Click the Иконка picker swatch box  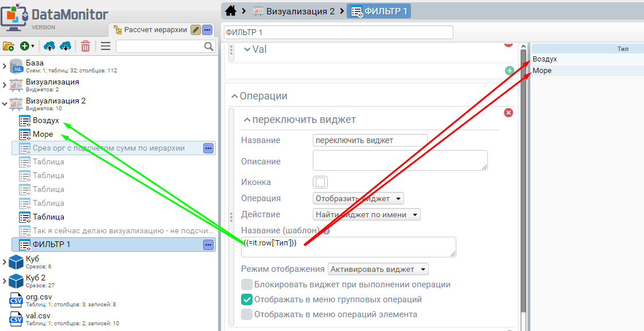coord(320,182)
